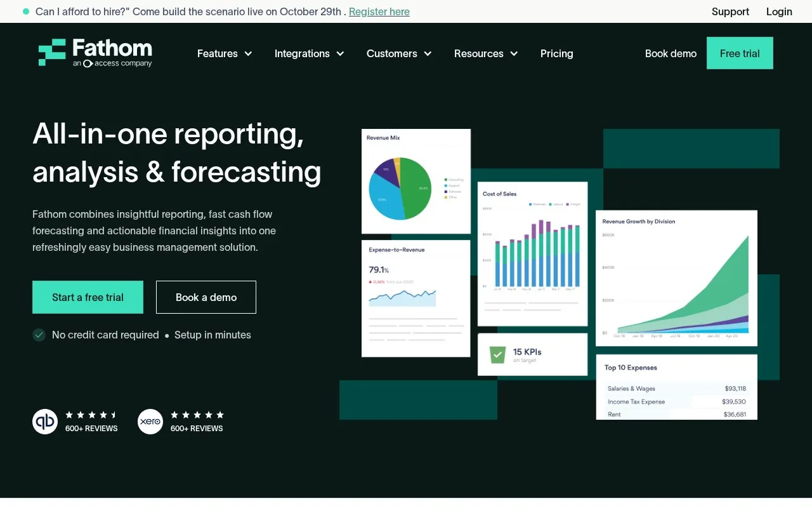Click the Setup in minutes text
This screenshot has height=508, width=812.
pos(213,335)
